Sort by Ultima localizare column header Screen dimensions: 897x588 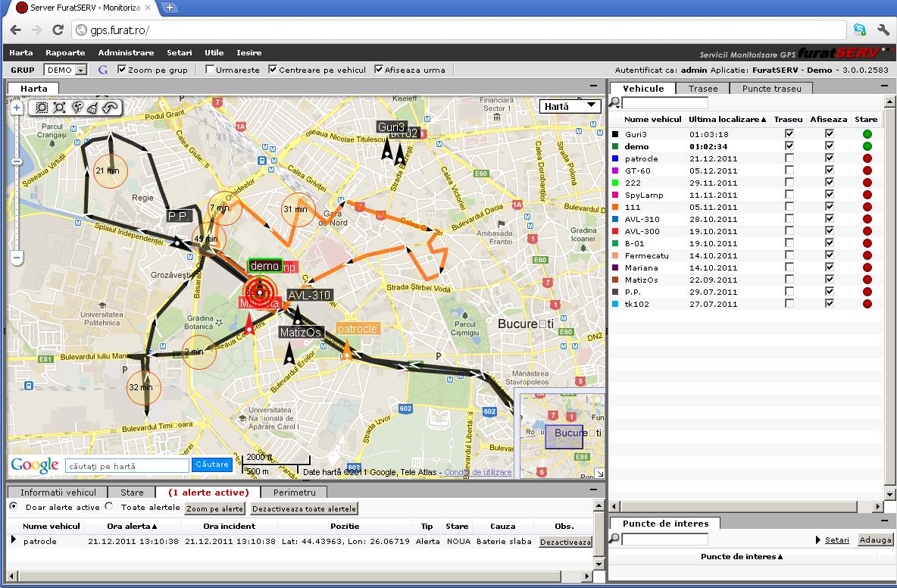tap(727, 119)
